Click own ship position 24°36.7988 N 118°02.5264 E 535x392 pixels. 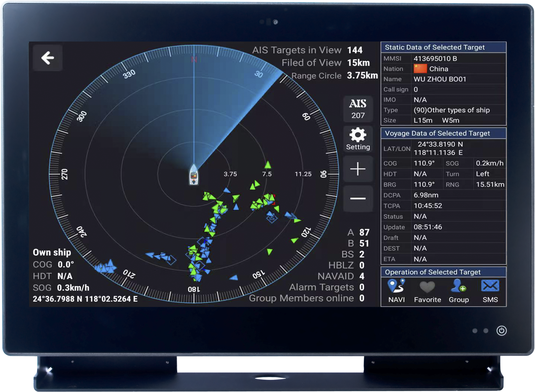pos(85,299)
